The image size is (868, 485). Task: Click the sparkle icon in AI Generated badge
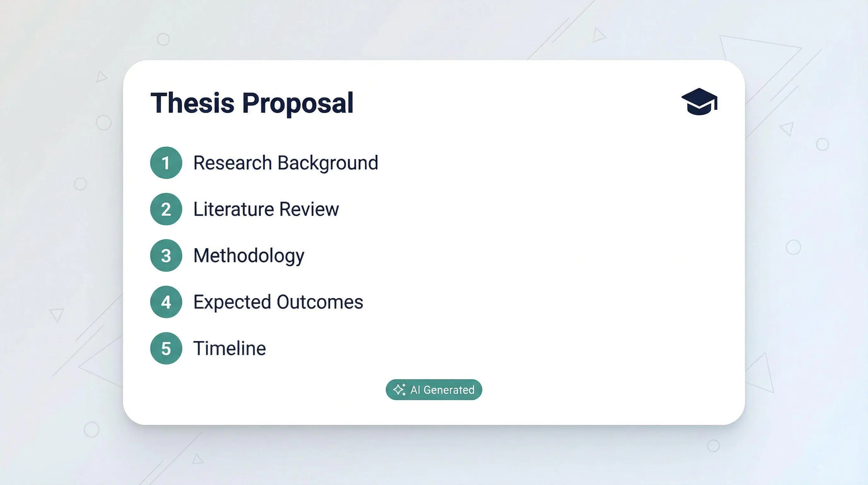coord(399,390)
